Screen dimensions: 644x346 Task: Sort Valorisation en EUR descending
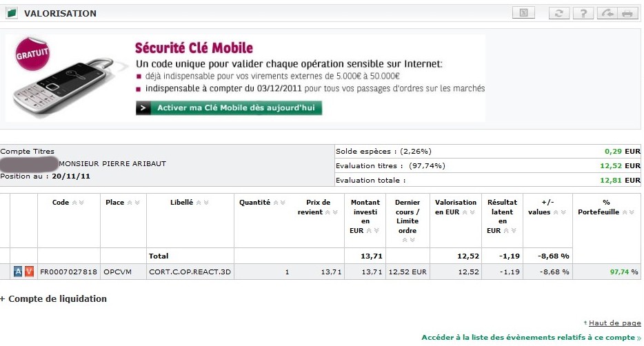click(x=472, y=212)
